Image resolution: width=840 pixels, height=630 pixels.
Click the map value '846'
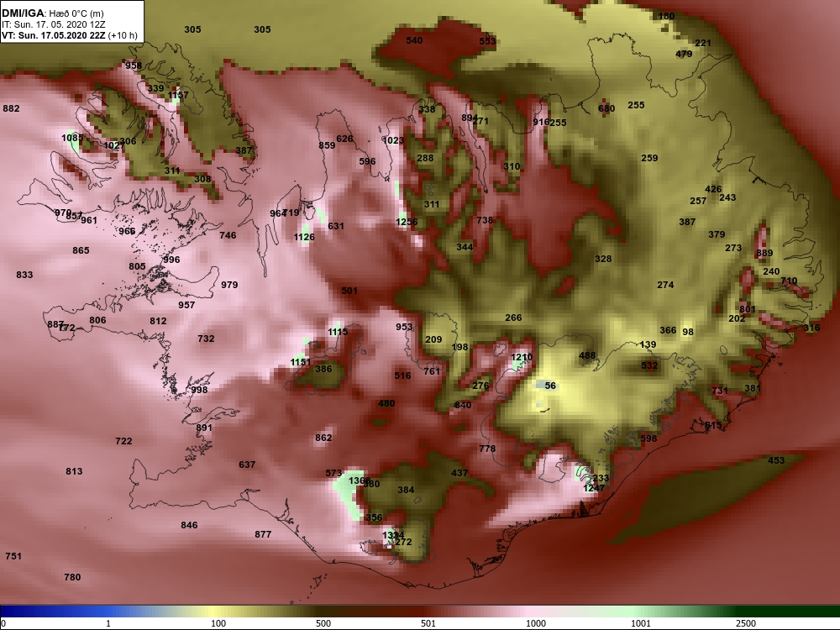[189, 525]
